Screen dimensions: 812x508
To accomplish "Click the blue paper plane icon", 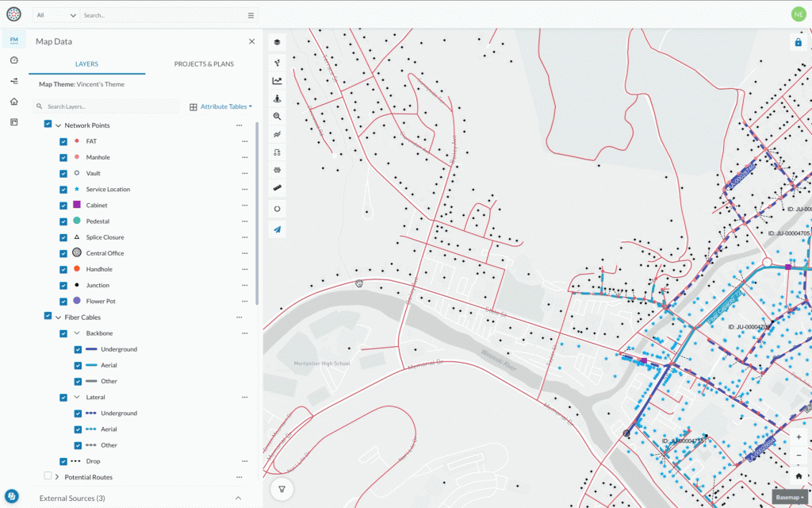I will click(x=277, y=229).
